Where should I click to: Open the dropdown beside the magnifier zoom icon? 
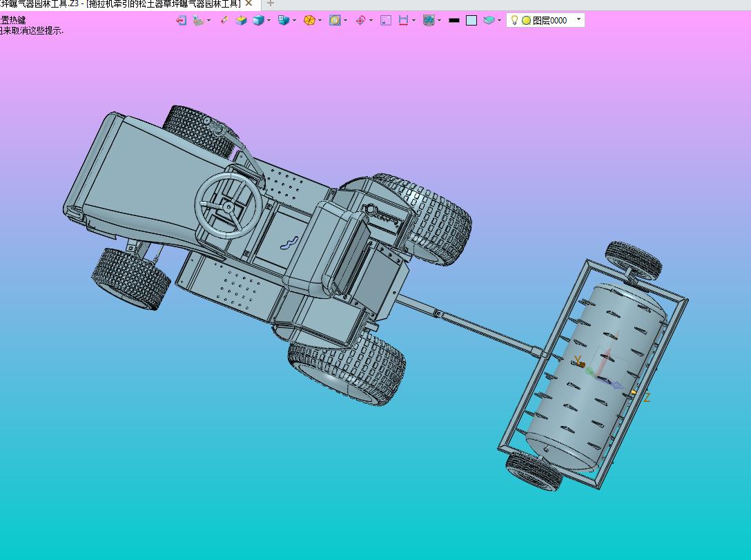pos(345,20)
